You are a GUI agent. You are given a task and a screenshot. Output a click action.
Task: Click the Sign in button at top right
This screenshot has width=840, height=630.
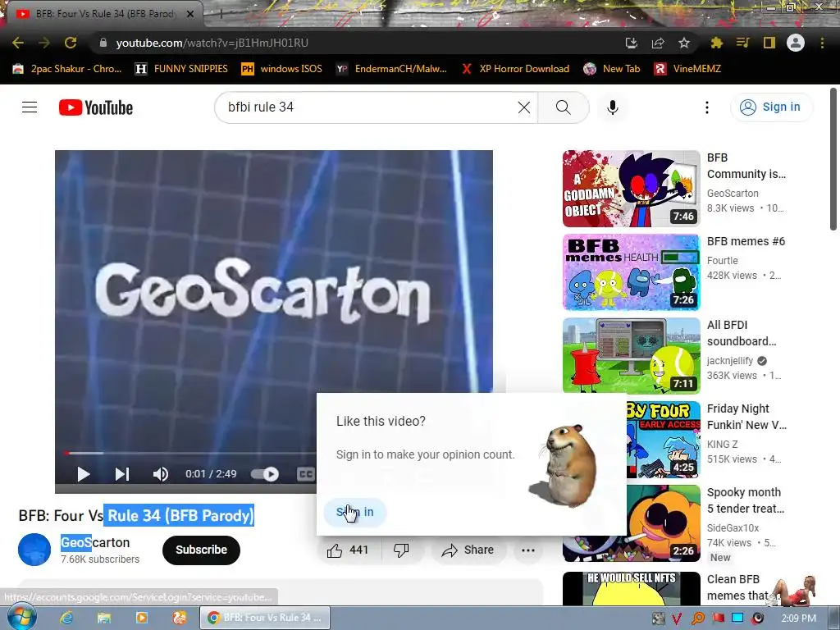click(x=772, y=107)
